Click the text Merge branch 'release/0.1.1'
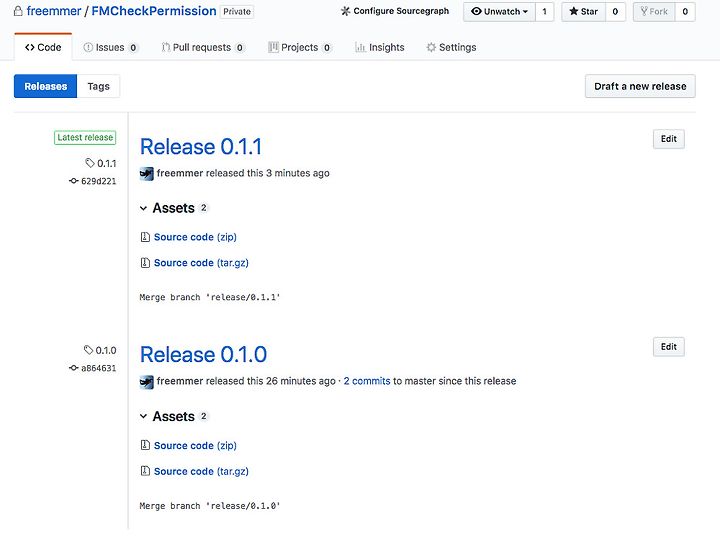The height and width of the screenshot is (545, 720). [210, 297]
